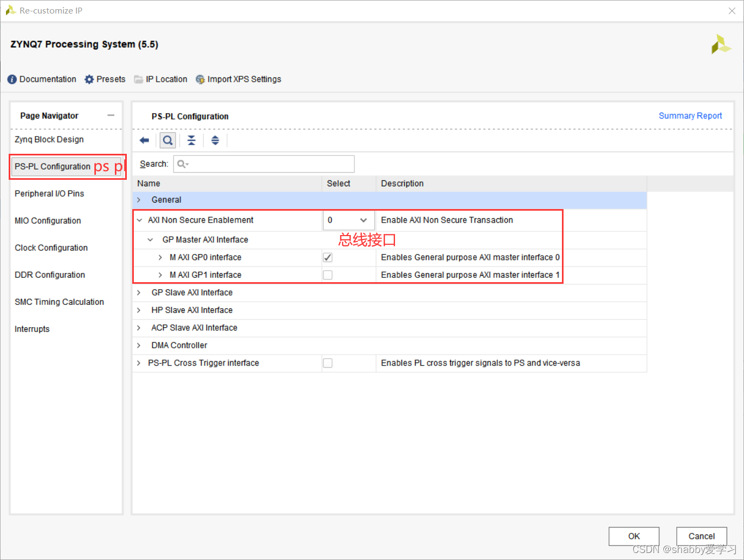Expand DMA Controller row
The width and height of the screenshot is (744, 560).
coord(139,345)
